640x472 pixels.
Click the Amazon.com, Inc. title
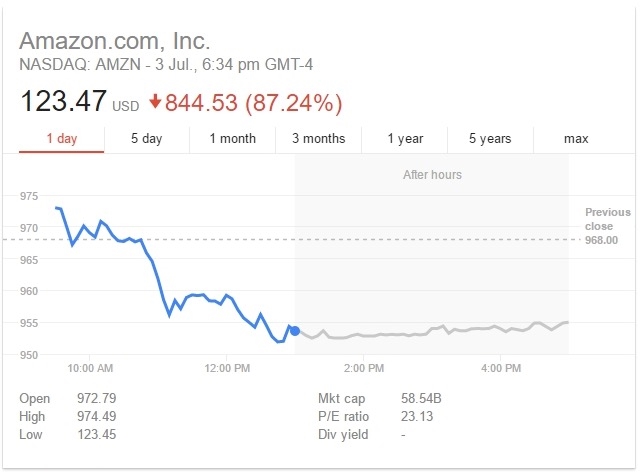point(115,41)
